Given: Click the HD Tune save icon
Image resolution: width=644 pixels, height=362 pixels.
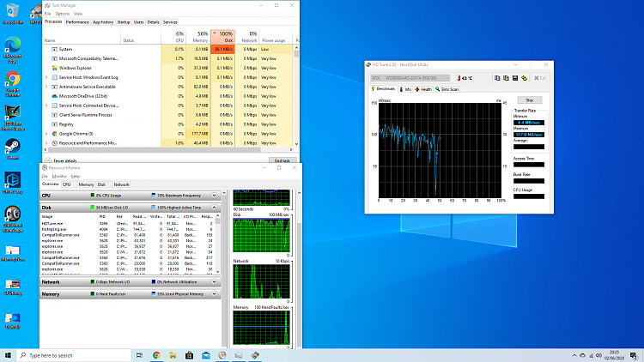Looking at the screenshot, I should point(515,78).
